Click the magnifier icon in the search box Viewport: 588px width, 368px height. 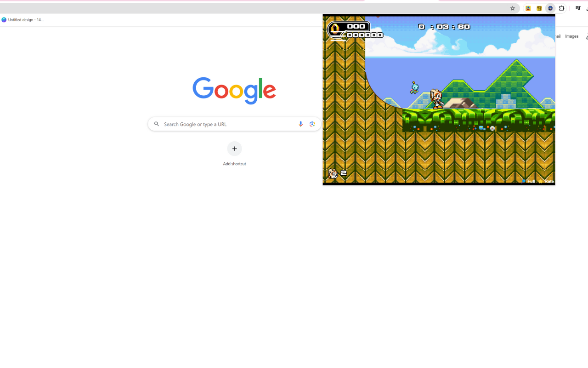157,124
